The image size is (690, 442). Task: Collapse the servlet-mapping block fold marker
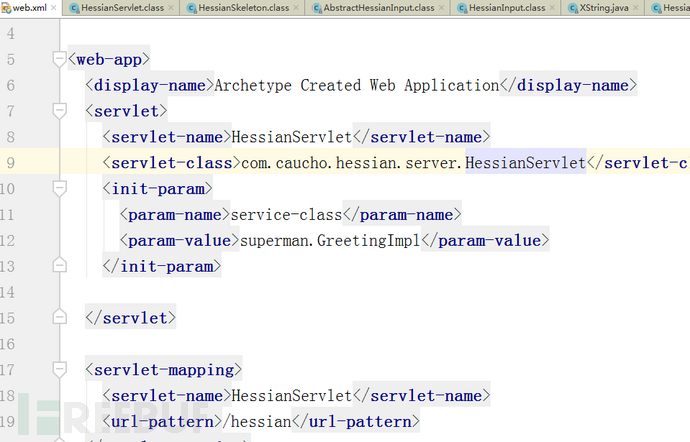[x=60, y=369]
